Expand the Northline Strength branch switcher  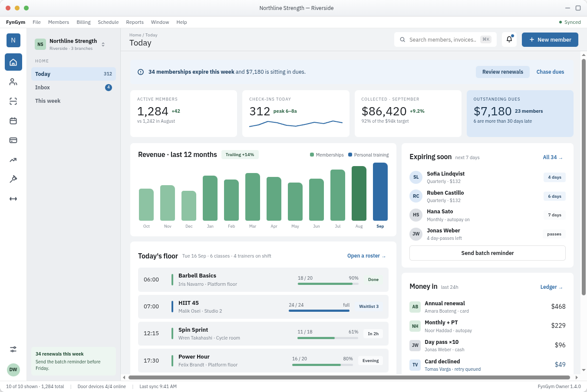click(103, 44)
